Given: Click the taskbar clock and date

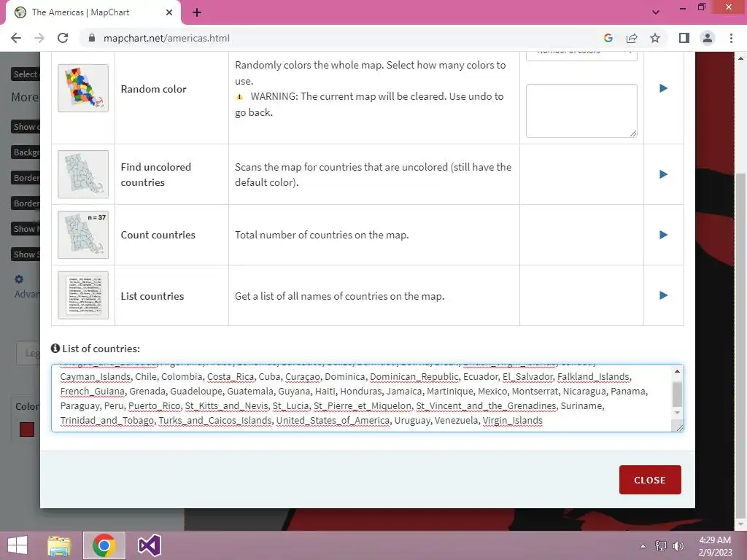Looking at the screenshot, I should [x=715, y=545].
